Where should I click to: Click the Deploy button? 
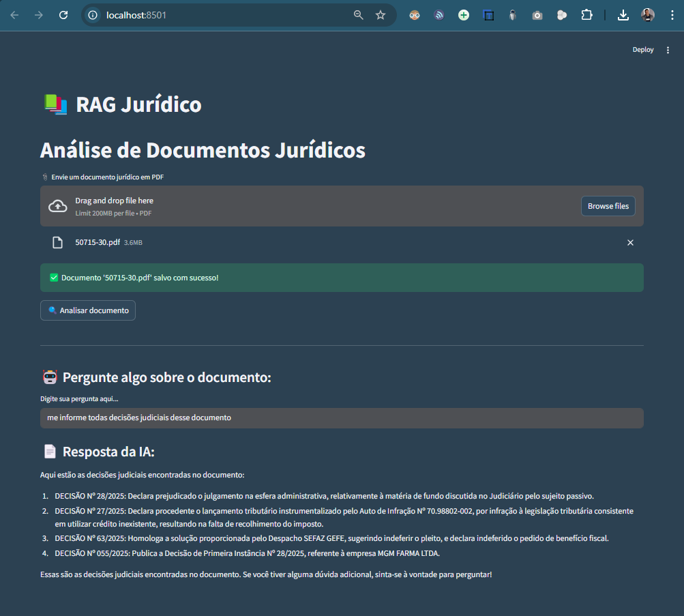click(642, 49)
